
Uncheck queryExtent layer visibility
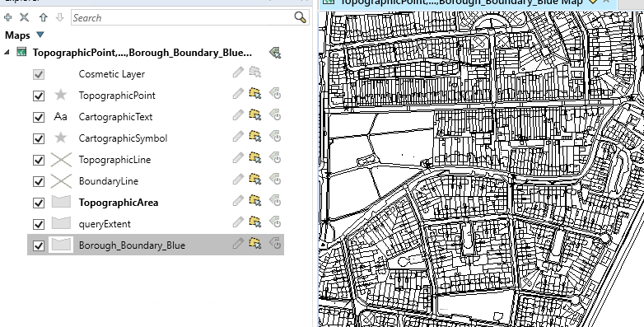coord(39,224)
